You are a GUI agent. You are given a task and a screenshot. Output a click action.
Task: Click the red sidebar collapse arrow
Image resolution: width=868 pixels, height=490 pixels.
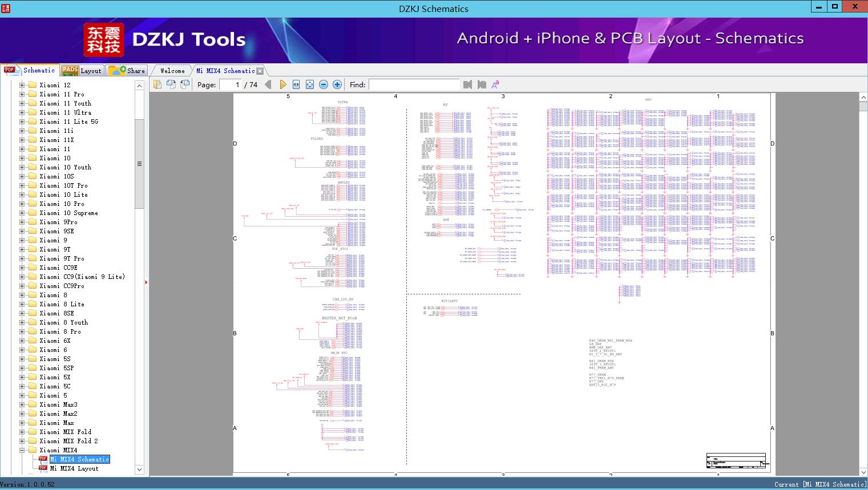pyautogui.click(x=147, y=282)
